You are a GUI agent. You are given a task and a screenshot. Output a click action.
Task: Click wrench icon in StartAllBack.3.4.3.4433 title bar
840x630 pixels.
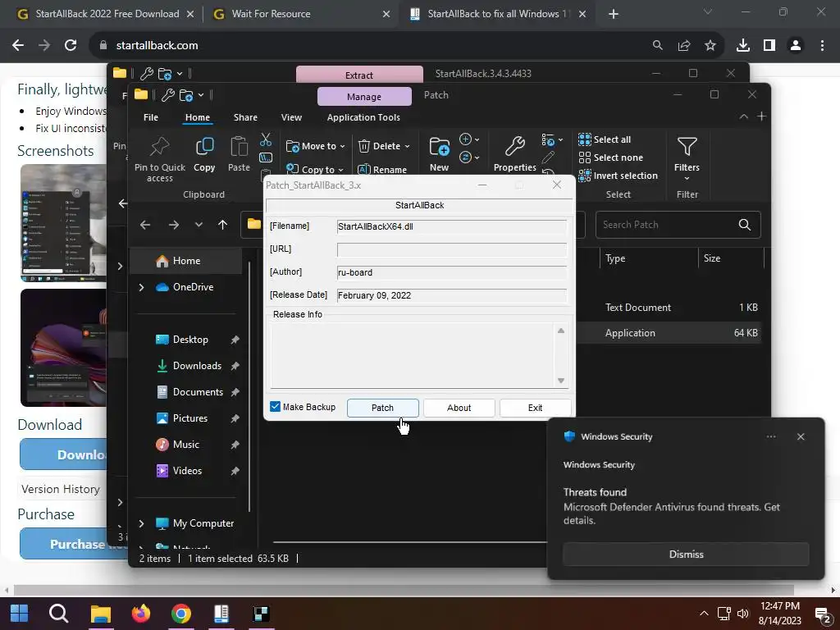[146, 73]
